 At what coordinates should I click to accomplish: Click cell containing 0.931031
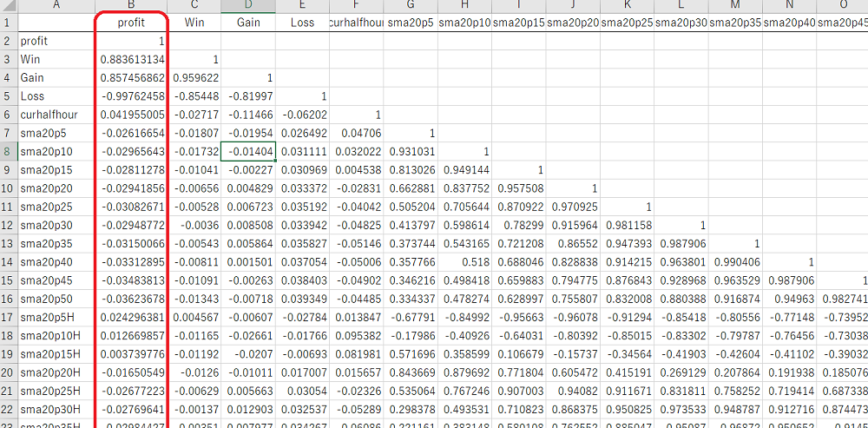point(411,152)
